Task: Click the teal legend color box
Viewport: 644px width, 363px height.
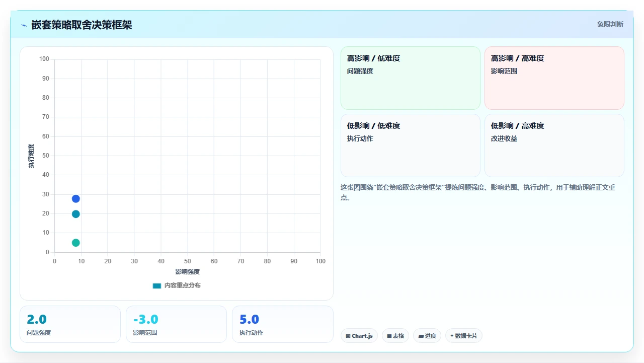Action: pyautogui.click(x=157, y=285)
